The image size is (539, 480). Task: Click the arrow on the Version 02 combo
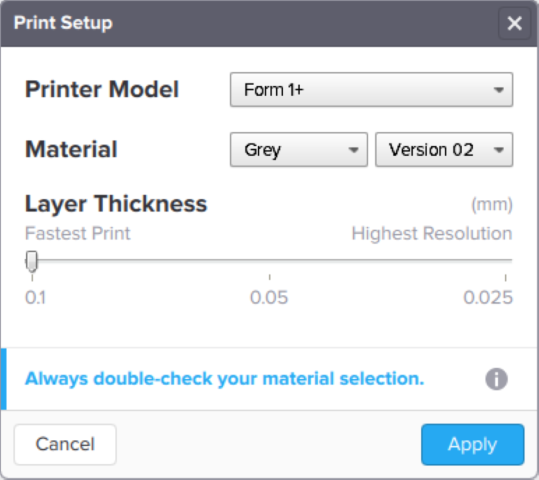tap(498, 150)
